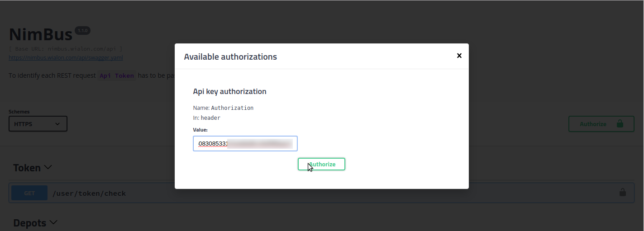Screen dimensions: 644x231
Task: Open the HTTPS schemes dropdown
Action: 38,124
